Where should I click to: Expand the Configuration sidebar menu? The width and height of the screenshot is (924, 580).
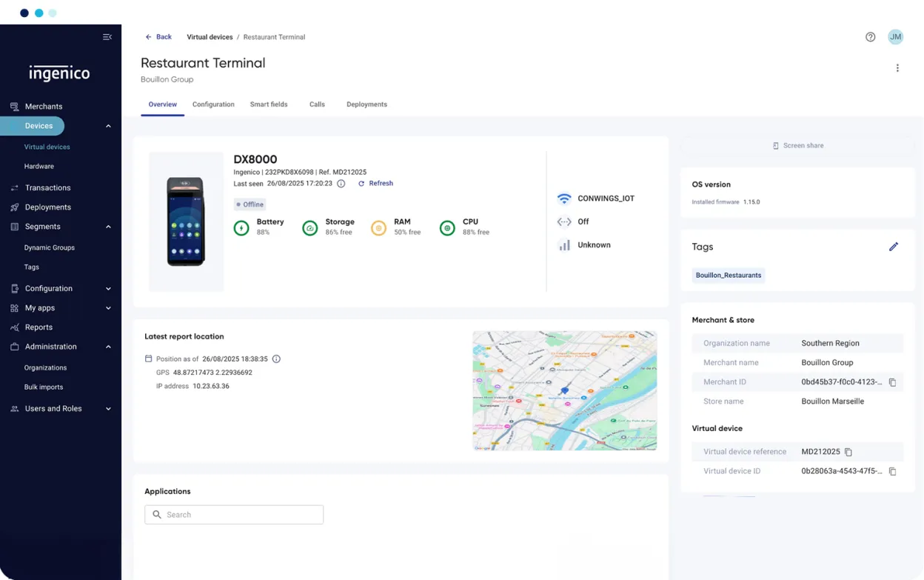point(108,289)
